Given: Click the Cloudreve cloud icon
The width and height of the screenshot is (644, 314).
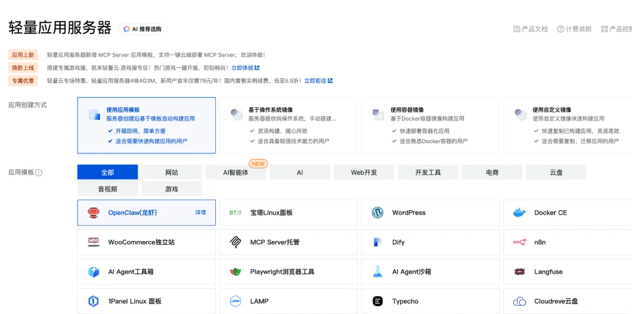Looking at the screenshot, I should (519, 301).
